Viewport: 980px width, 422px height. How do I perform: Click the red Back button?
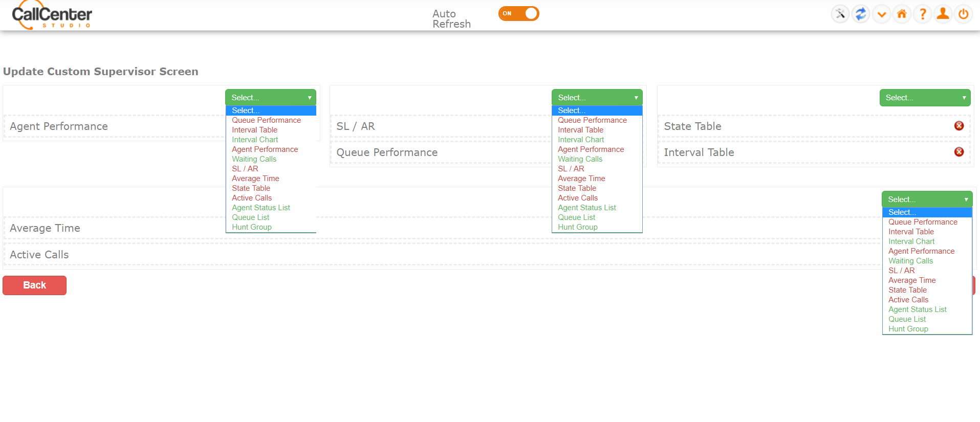pyautogui.click(x=34, y=285)
